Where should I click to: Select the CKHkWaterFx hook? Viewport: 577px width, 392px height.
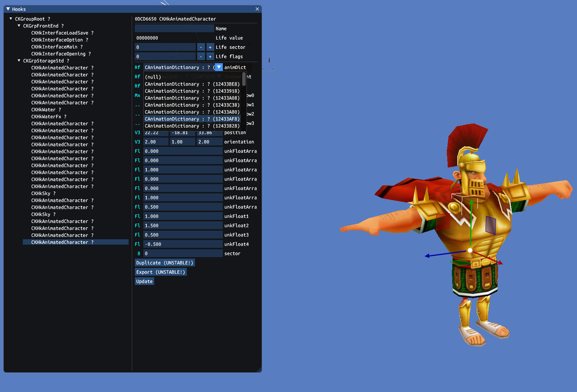pos(49,117)
